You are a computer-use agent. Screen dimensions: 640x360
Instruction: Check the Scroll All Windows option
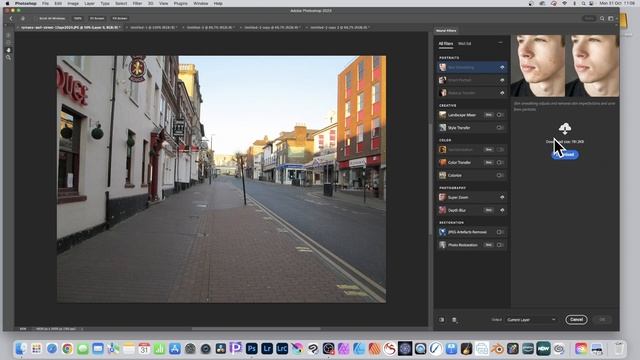point(52,18)
